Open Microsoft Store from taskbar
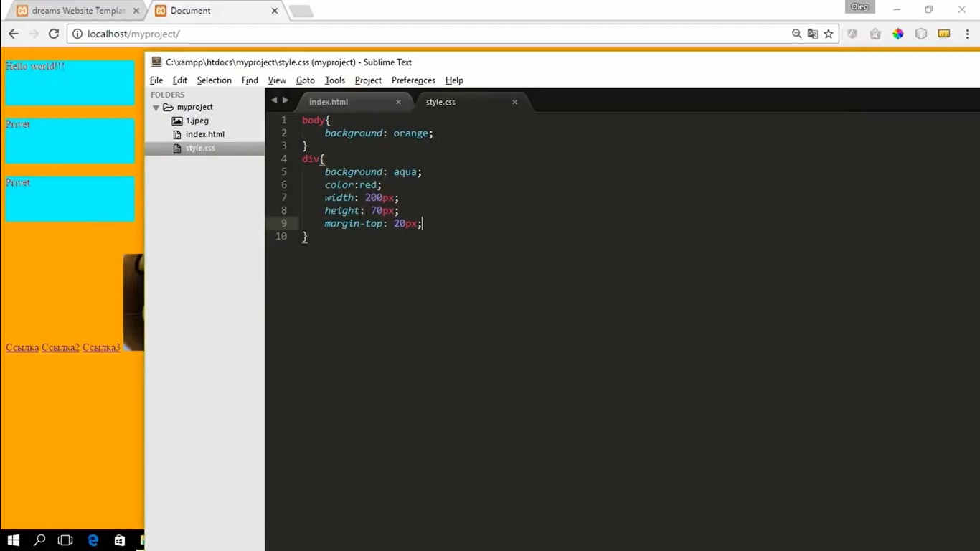This screenshot has height=551, width=980. click(x=119, y=540)
